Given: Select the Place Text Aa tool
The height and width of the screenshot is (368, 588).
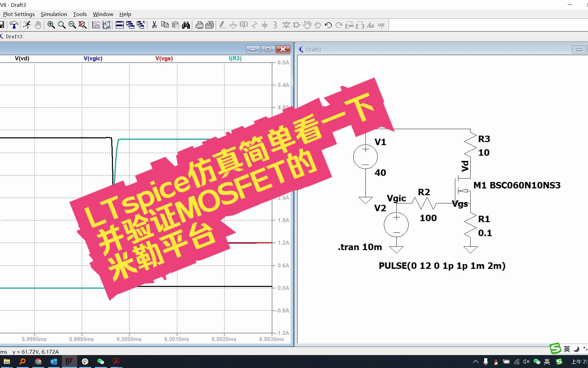Looking at the screenshot, I should click(371, 25).
